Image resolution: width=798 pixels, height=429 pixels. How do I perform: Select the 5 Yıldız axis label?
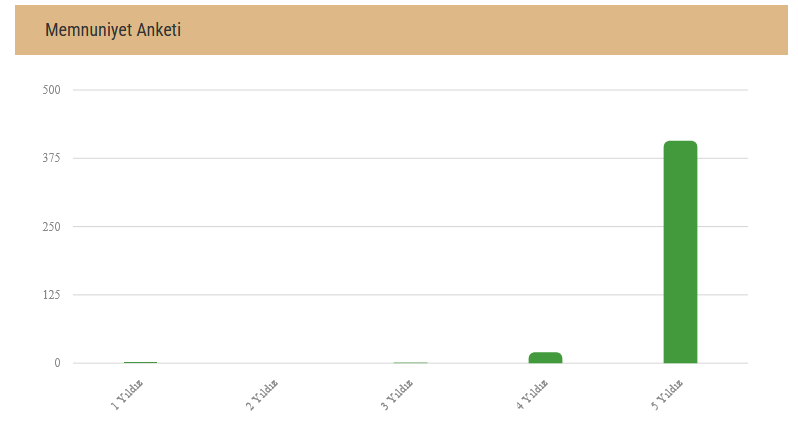tap(666, 395)
